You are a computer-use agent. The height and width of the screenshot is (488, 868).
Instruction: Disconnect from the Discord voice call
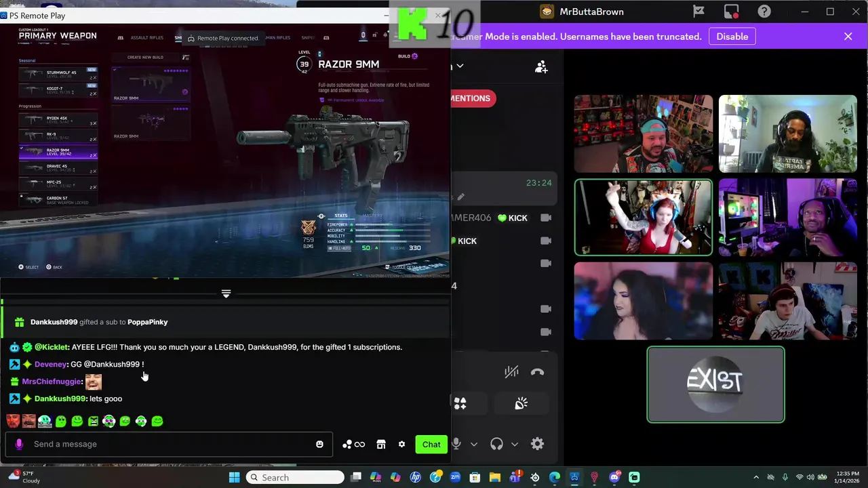537,371
